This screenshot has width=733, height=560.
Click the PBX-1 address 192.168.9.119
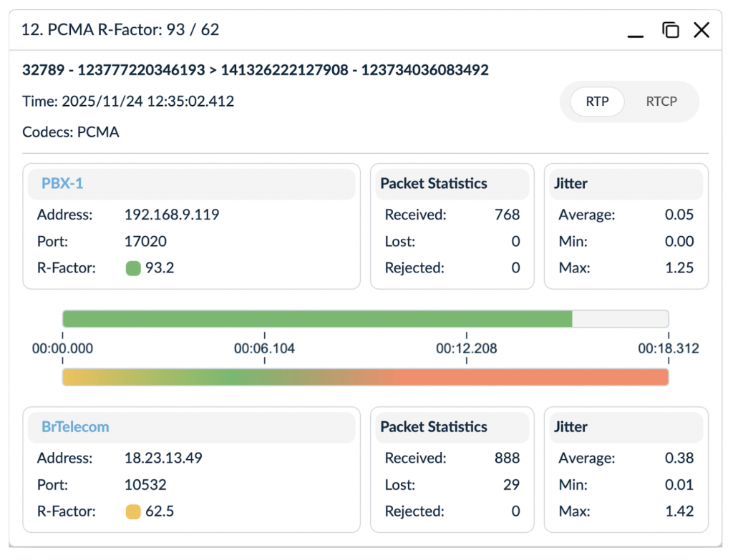[x=172, y=215]
